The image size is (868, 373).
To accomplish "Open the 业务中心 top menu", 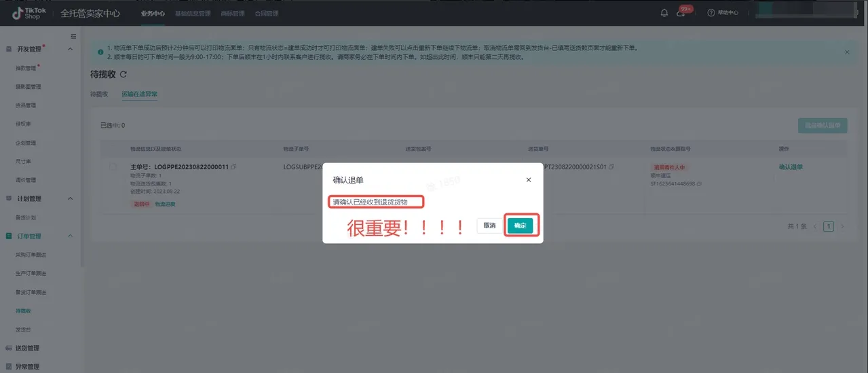I will tap(153, 14).
